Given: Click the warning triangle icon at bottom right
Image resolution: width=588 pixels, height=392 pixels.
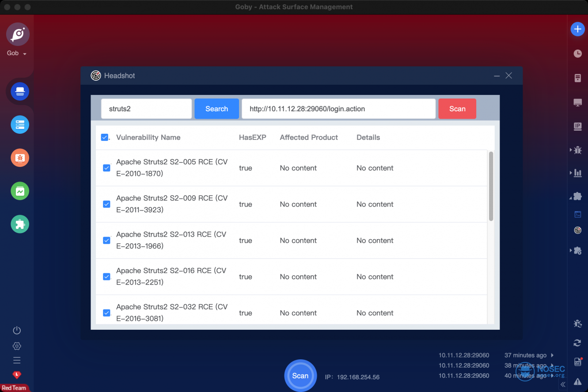Looking at the screenshot, I should pos(577,381).
